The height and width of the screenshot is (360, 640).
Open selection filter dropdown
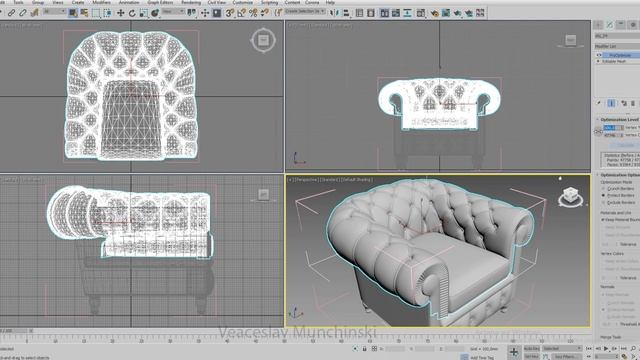54,12
